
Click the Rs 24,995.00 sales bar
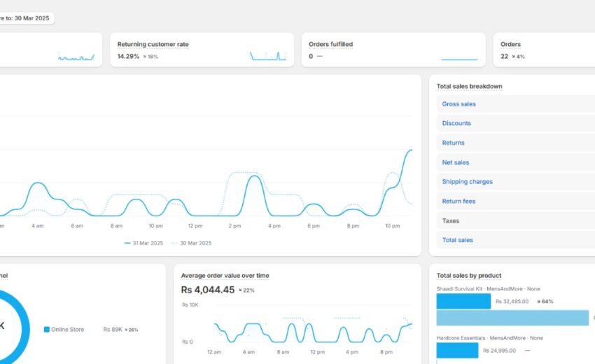coord(457,350)
